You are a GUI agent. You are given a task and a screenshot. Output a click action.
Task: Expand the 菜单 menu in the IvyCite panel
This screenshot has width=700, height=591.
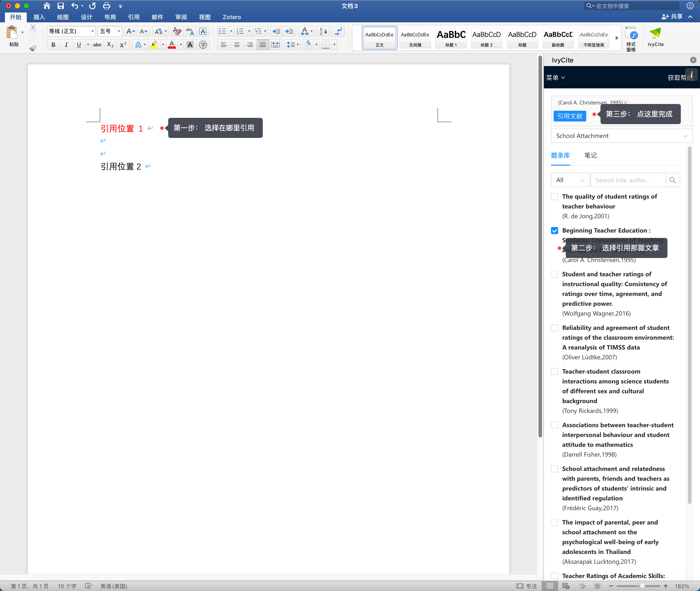pyautogui.click(x=555, y=78)
